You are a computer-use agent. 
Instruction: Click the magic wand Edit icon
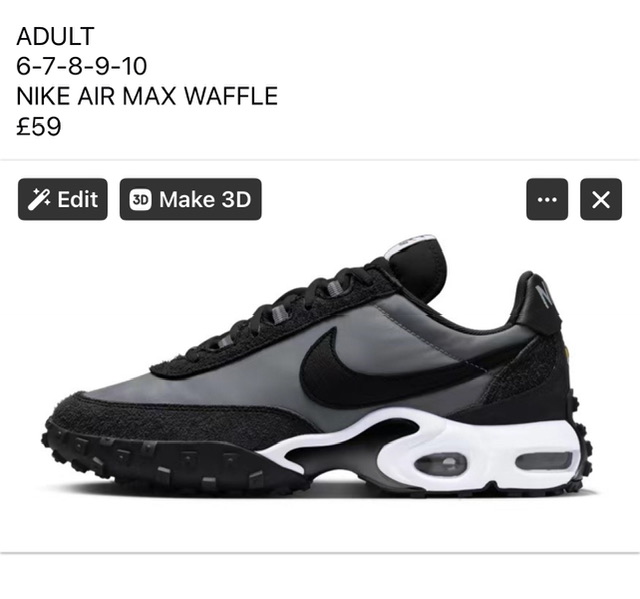(x=39, y=200)
